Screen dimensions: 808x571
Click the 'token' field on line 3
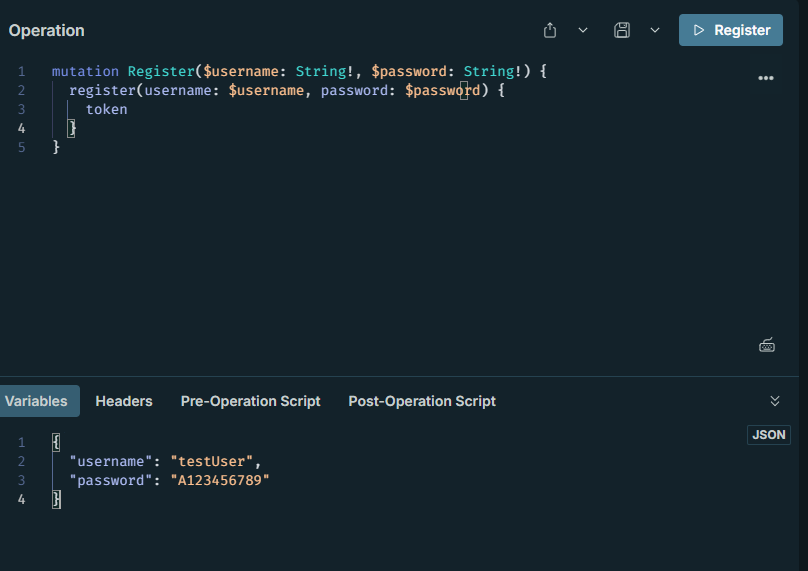(x=107, y=109)
